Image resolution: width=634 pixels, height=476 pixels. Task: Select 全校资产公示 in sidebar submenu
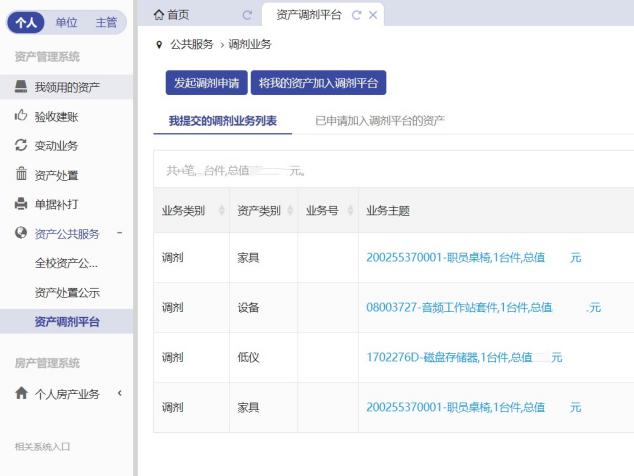66,264
